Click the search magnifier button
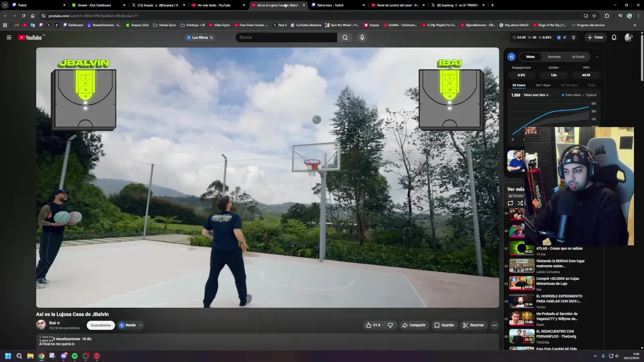Screen dimensions: 644x362 pos(345,37)
